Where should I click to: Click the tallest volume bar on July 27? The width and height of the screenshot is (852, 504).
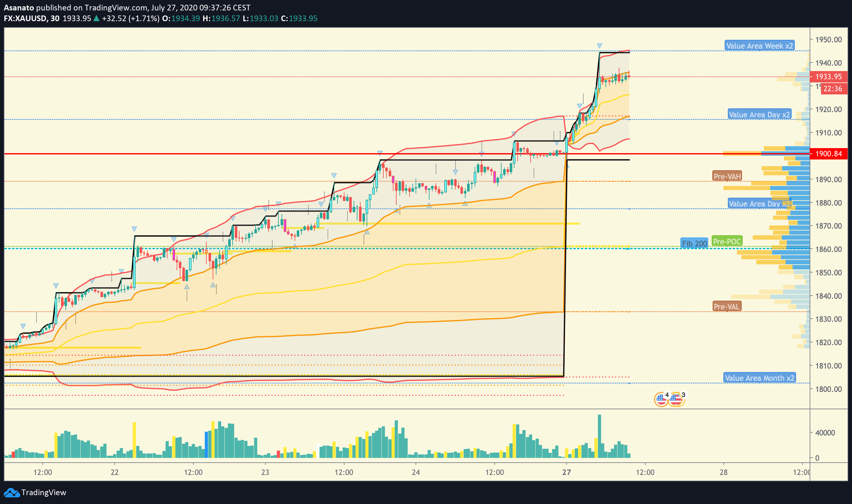[x=599, y=436]
